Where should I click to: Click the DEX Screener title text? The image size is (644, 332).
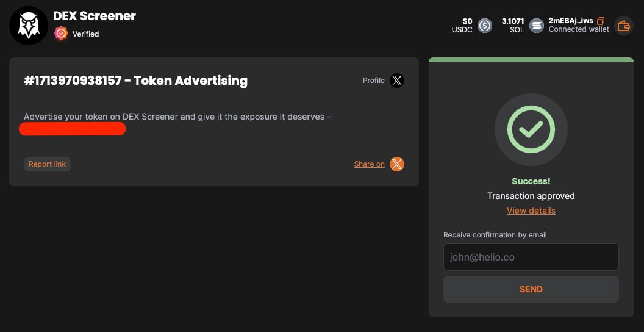(95, 16)
